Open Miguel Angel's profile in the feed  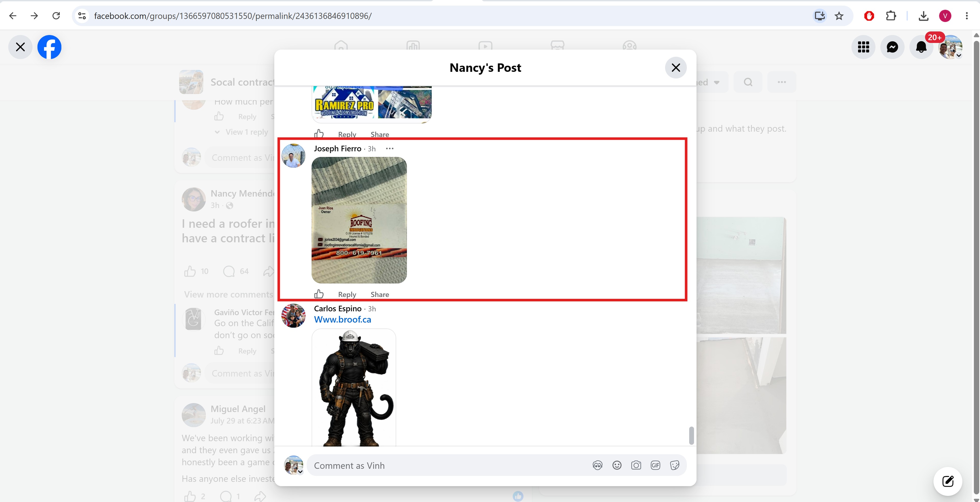click(x=238, y=409)
